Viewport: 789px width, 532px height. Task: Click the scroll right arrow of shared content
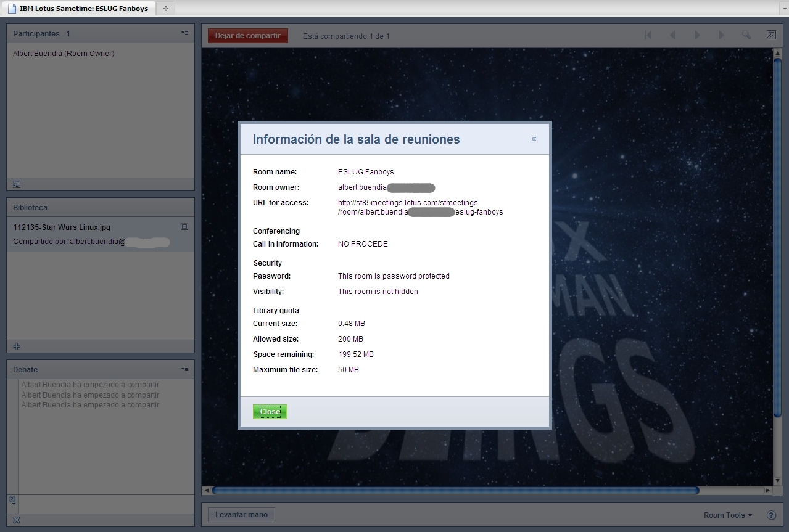pyautogui.click(x=768, y=491)
